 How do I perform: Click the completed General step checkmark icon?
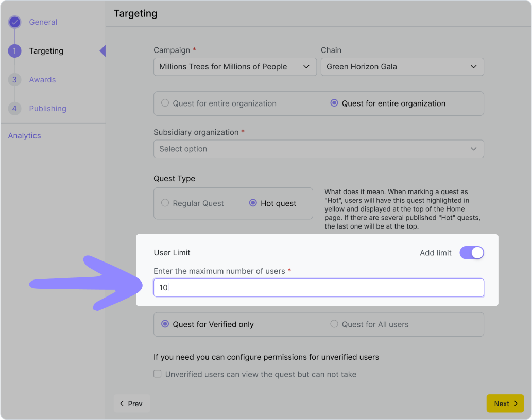(x=14, y=22)
